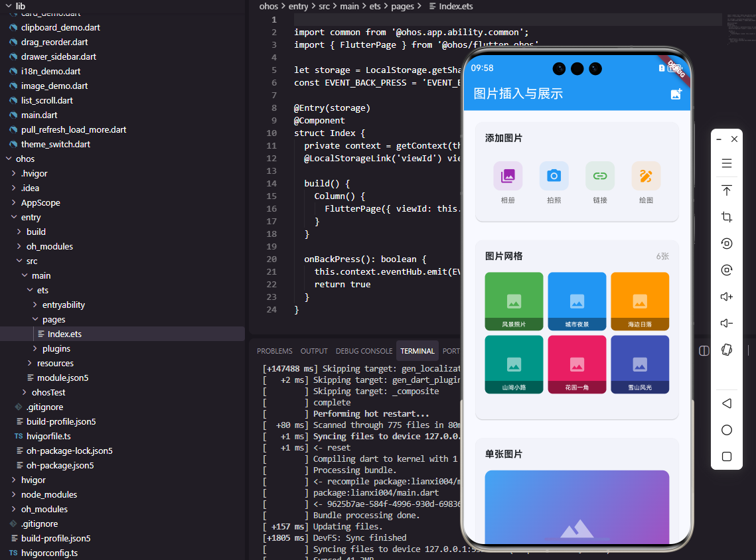Screen dimensions: 756x560
Task: Tap the 拍照 camera icon
Action: coord(554,176)
